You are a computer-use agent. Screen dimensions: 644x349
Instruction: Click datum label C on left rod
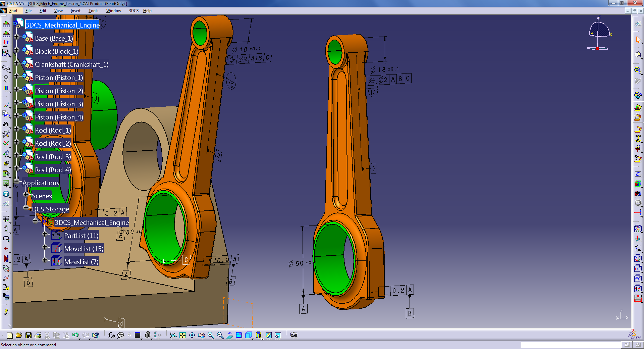tap(186, 260)
